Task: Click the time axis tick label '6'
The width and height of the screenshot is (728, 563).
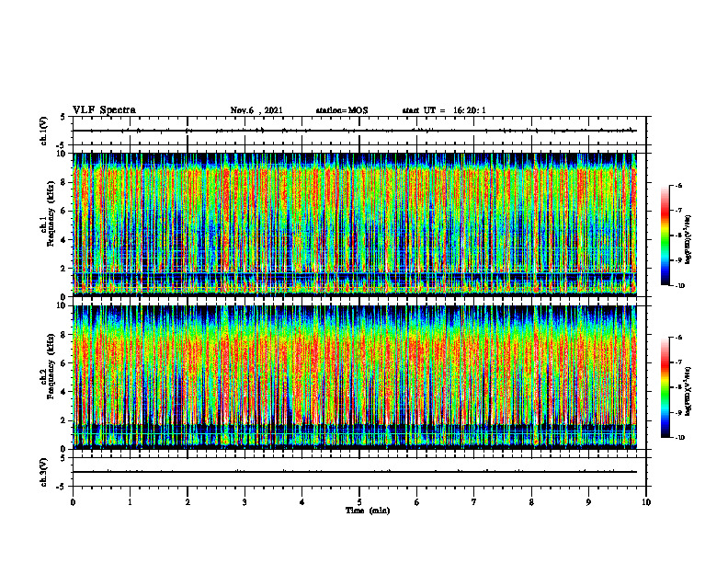Action: 417,502
